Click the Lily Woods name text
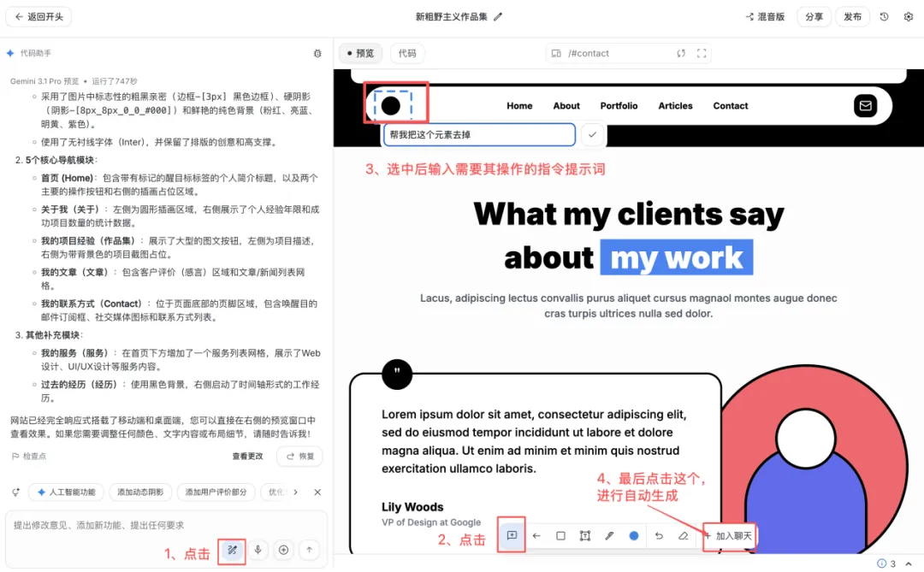The width and height of the screenshot is (924, 572). (412, 507)
